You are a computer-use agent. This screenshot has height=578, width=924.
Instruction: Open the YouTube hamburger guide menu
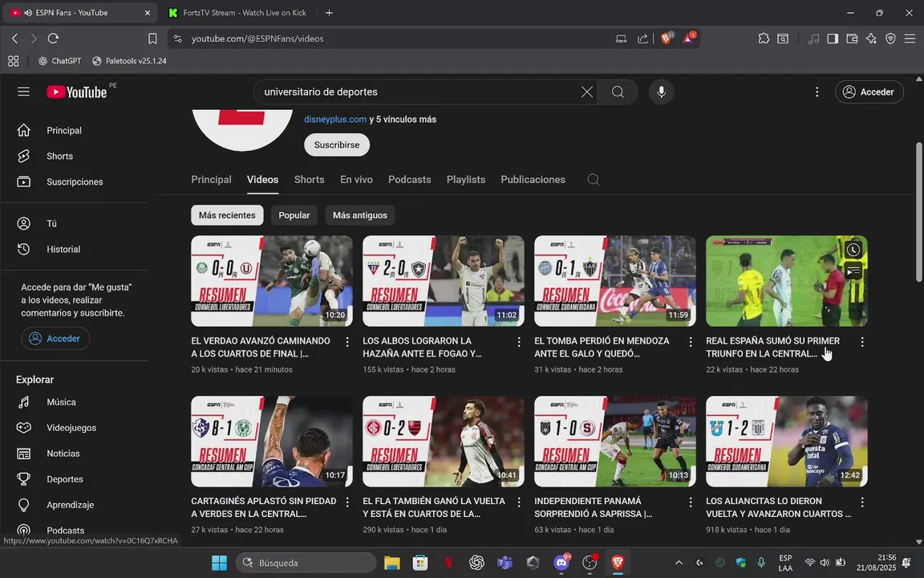point(23,92)
